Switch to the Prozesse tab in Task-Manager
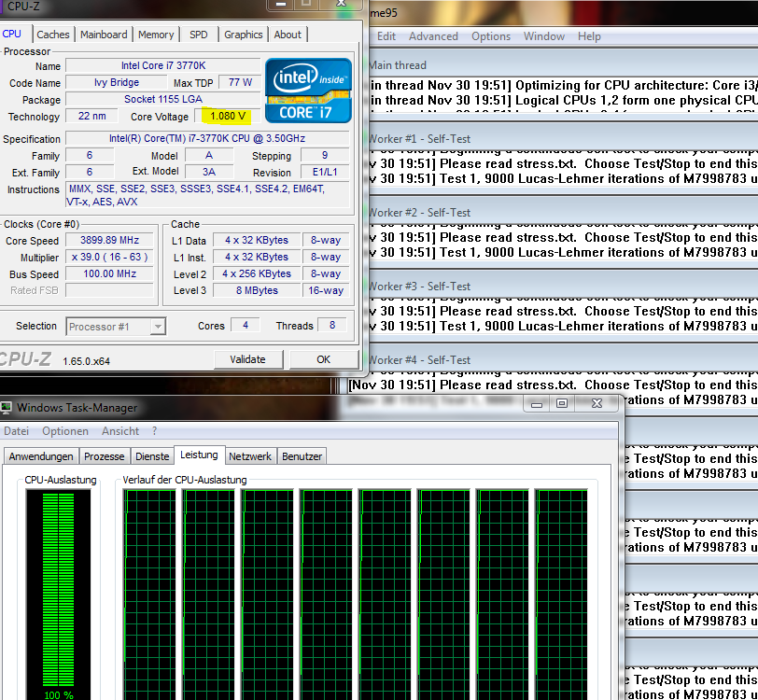Image resolution: width=758 pixels, height=700 pixels. pos(105,456)
